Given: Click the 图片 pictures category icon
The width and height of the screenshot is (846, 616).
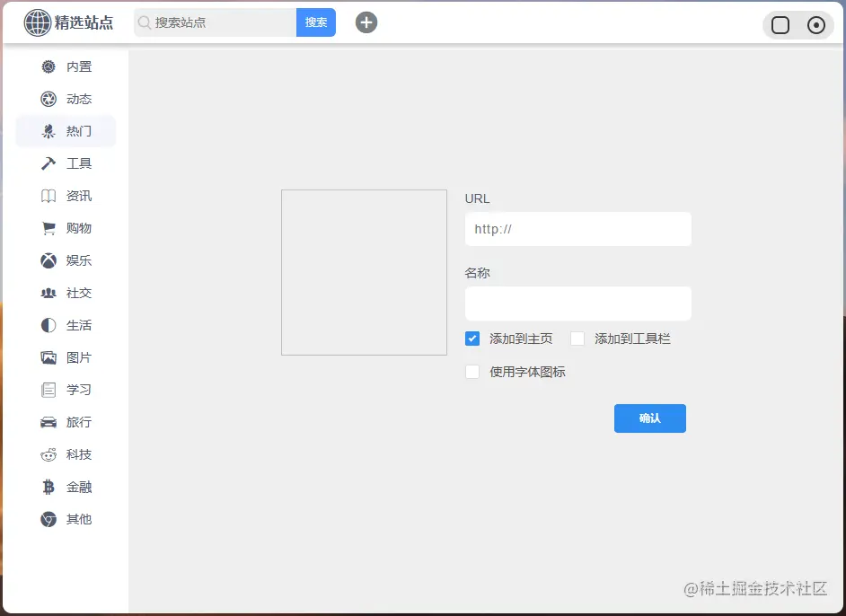Looking at the screenshot, I should pyautogui.click(x=48, y=357).
